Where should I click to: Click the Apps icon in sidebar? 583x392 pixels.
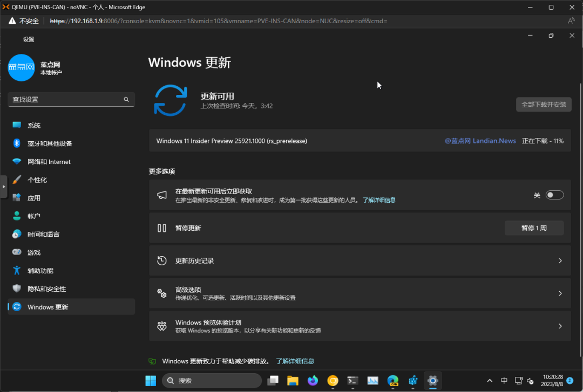(17, 198)
